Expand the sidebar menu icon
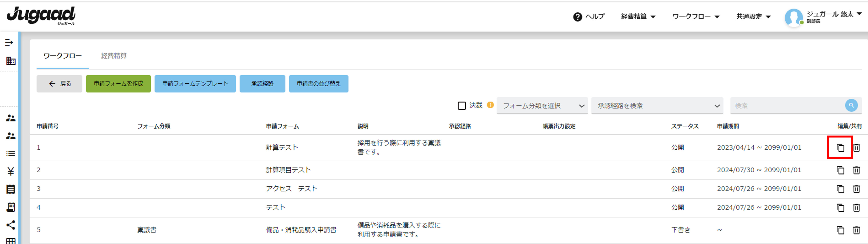 pos(9,42)
